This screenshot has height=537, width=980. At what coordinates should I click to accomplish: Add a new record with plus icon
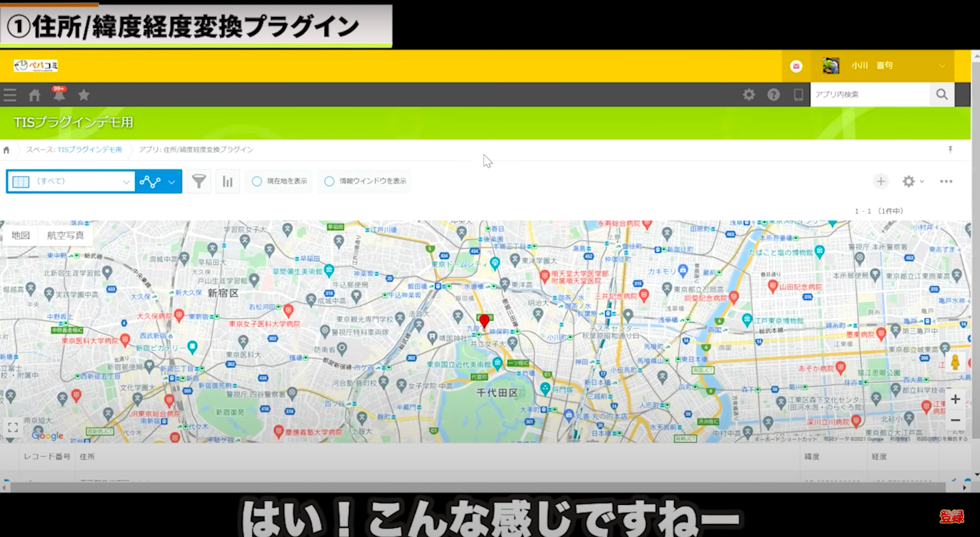pos(881,181)
